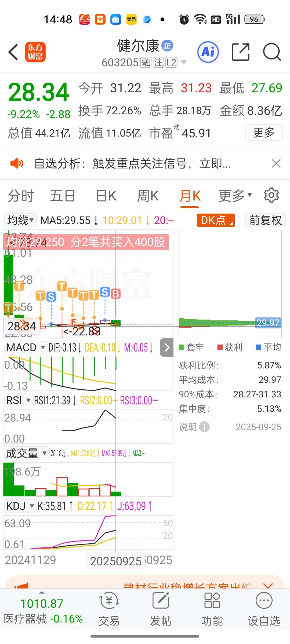Open the 自选分析 alert message

pyautogui.click(x=132, y=163)
